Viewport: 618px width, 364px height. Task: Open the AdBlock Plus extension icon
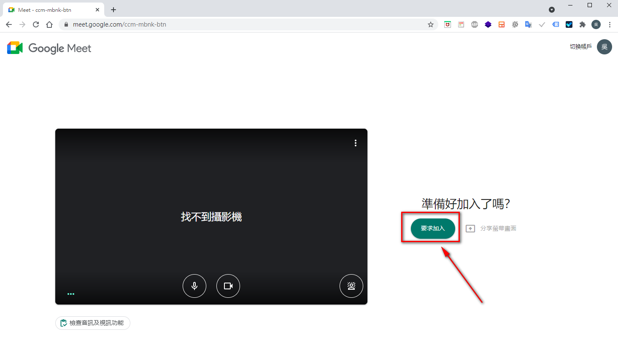[475, 24]
